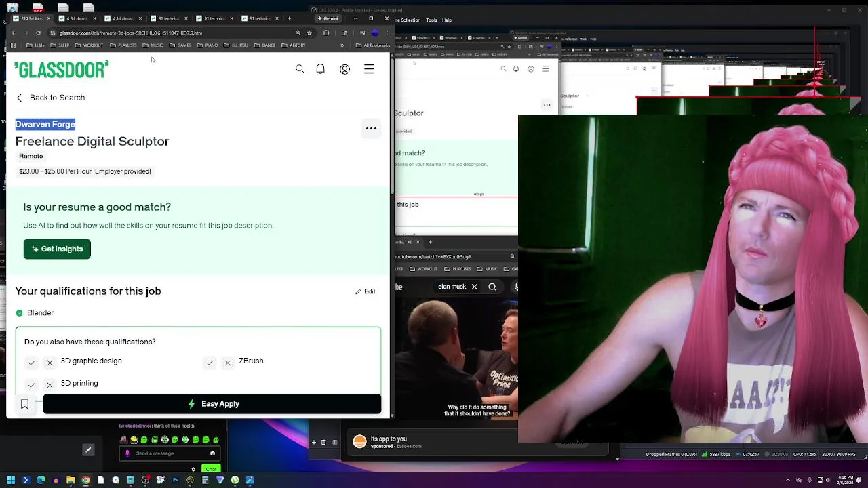Open Chrome profile avatar

[375, 33]
